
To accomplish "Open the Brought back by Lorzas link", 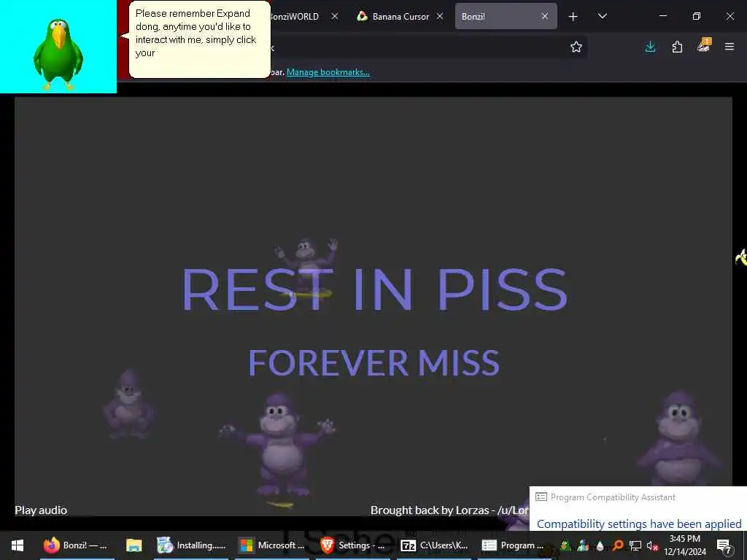I will (x=449, y=510).
